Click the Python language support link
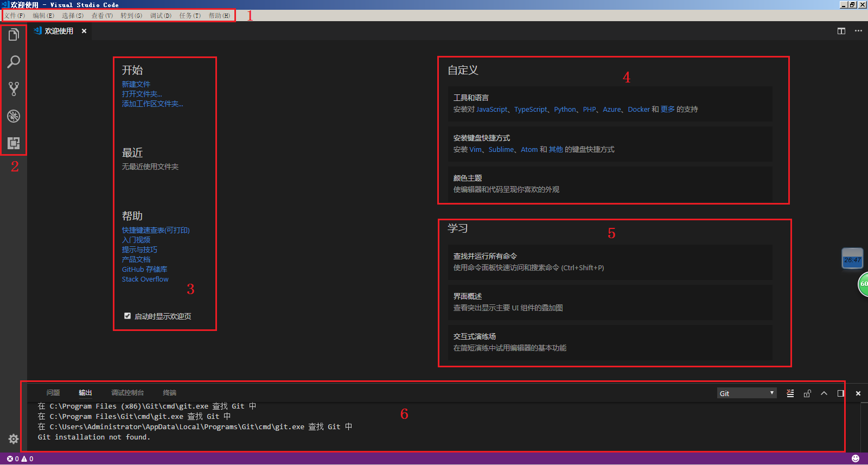The height and width of the screenshot is (465, 868). coord(565,109)
